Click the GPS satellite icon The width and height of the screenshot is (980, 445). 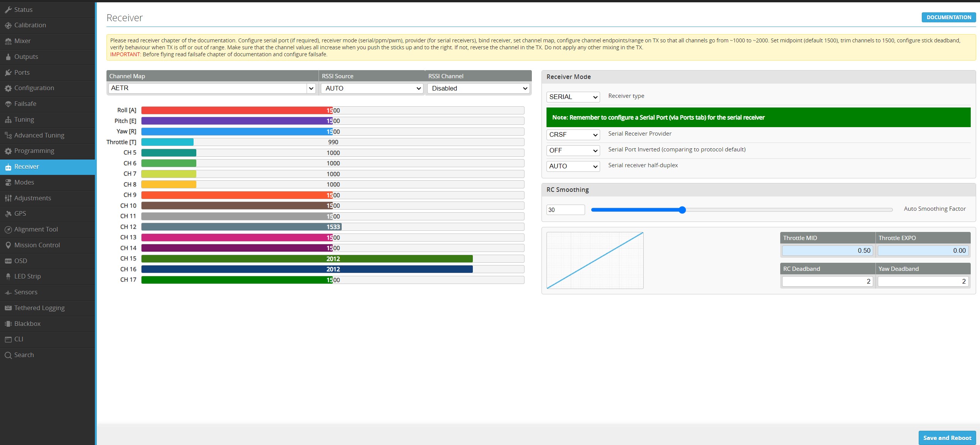8,214
